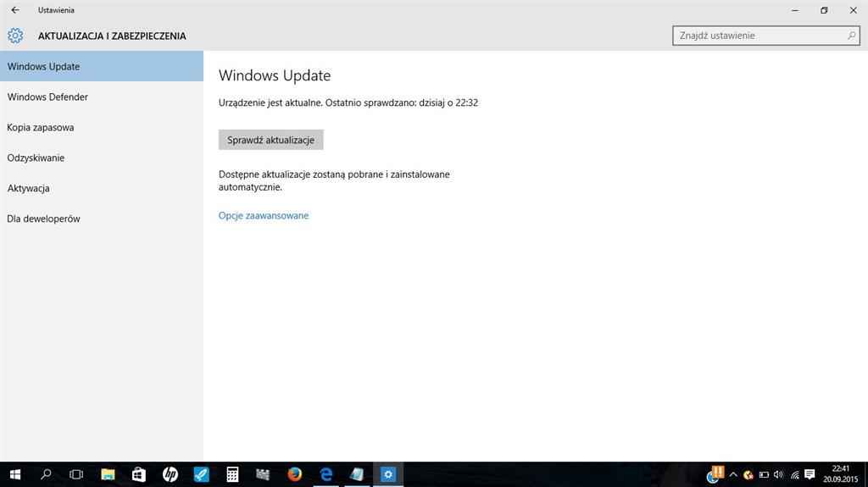The image size is (868, 487).
Task: Open the volume speaker tray icon
Action: [779, 475]
